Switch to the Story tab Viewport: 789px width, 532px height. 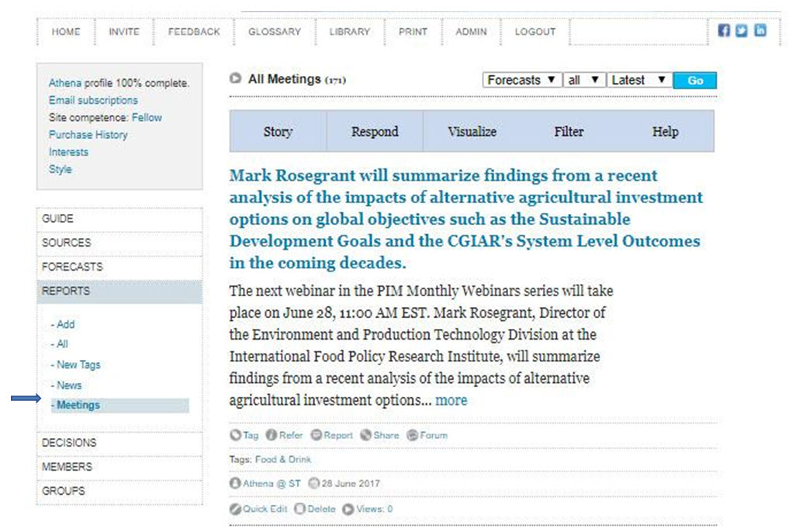279,131
